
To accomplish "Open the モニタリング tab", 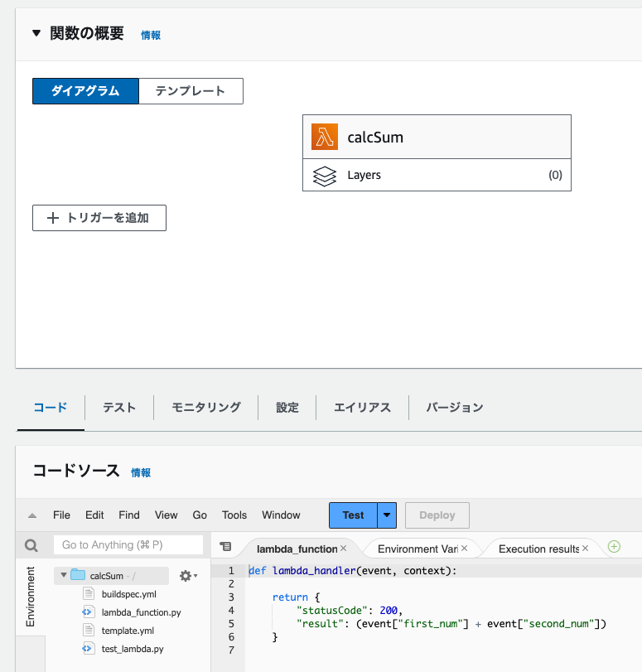I will point(206,408).
